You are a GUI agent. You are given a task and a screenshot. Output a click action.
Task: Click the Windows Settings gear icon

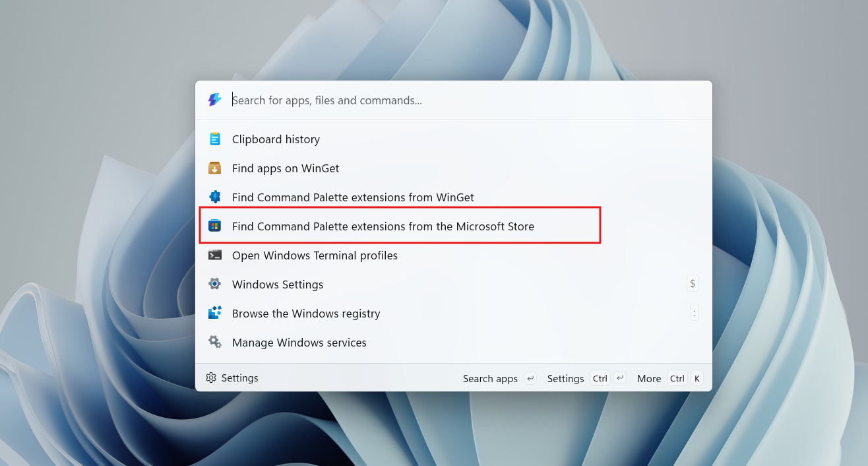pos(215,284)
